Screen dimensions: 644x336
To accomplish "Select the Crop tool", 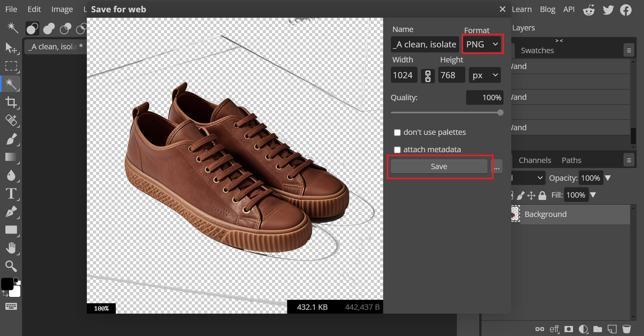I will tap(11, 103).
